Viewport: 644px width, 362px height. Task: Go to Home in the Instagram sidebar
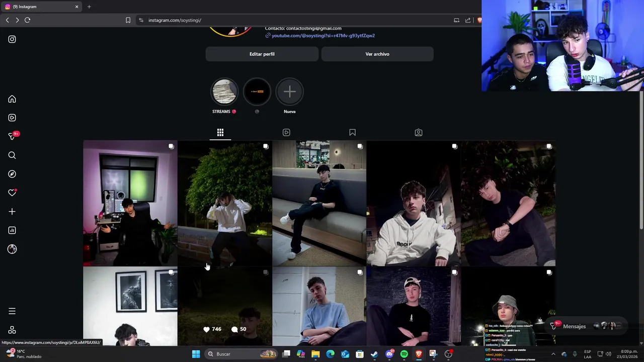pos(12,99)
